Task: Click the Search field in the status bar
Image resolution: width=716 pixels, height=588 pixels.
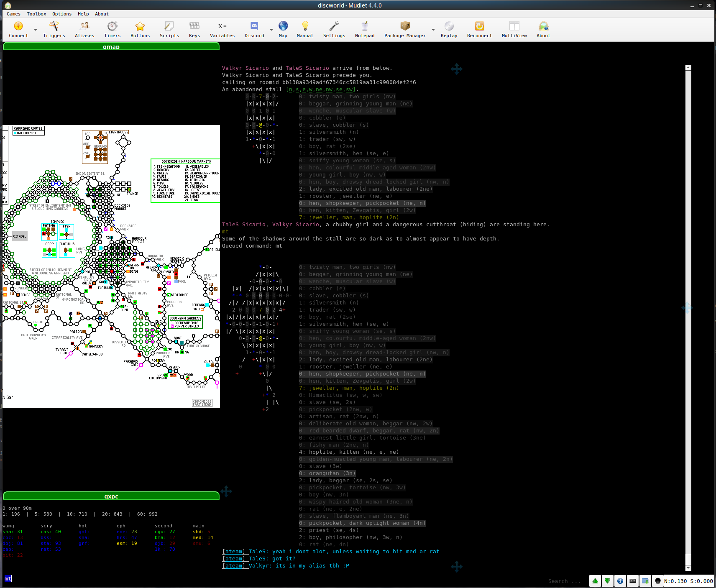Action: (x=565, y=581)
